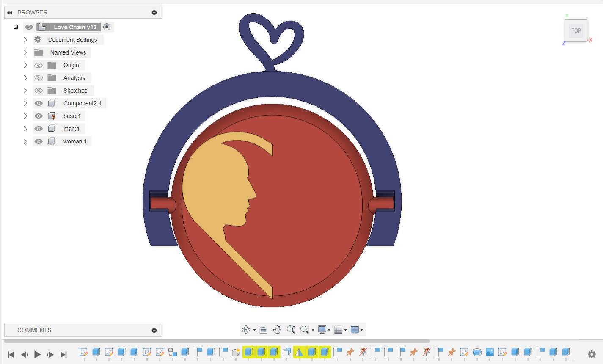Image resolution: width=603 pixels, height=364 pixels.
Task: Select the Pan hand tool
Action: point(277,330)
